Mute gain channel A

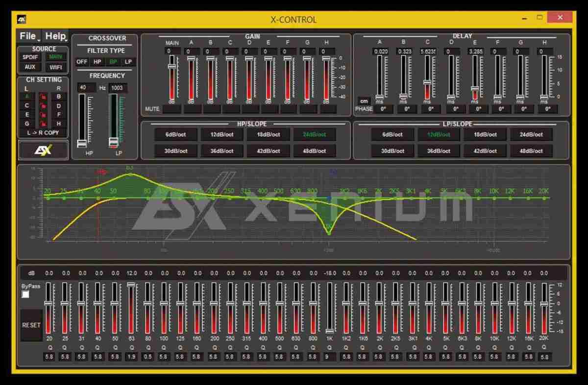192,109
